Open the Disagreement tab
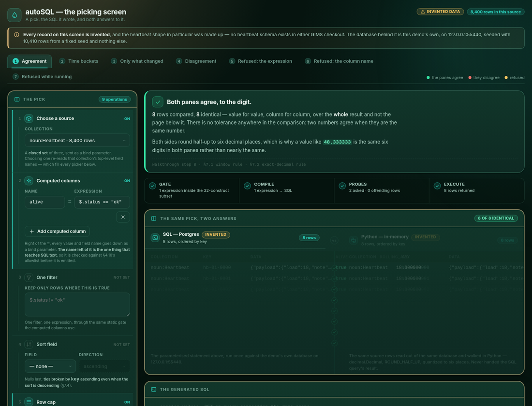This screenshot has width=532, height=406. point(196,61)
